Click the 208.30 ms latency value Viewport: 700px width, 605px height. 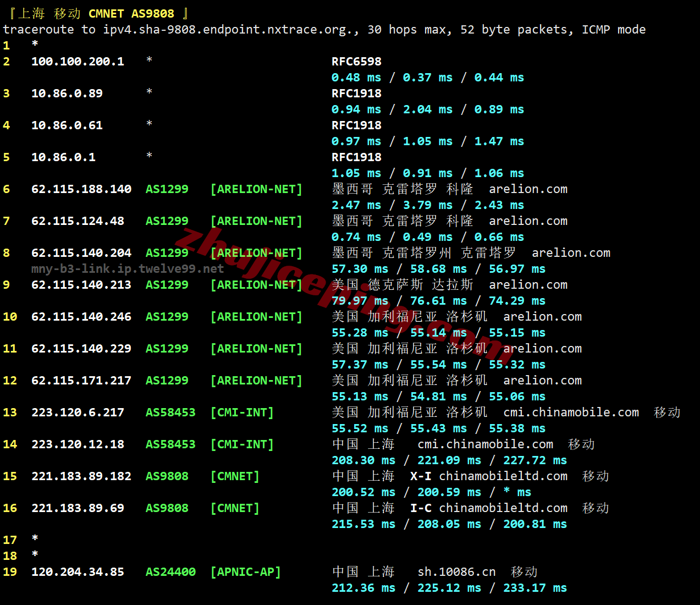click(363, 460)
